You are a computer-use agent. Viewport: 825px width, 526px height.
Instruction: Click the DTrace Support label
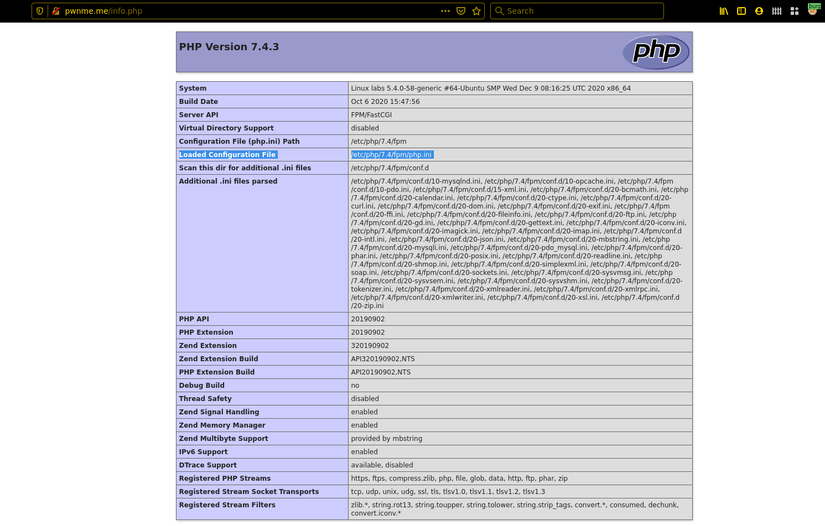(208, 465)
